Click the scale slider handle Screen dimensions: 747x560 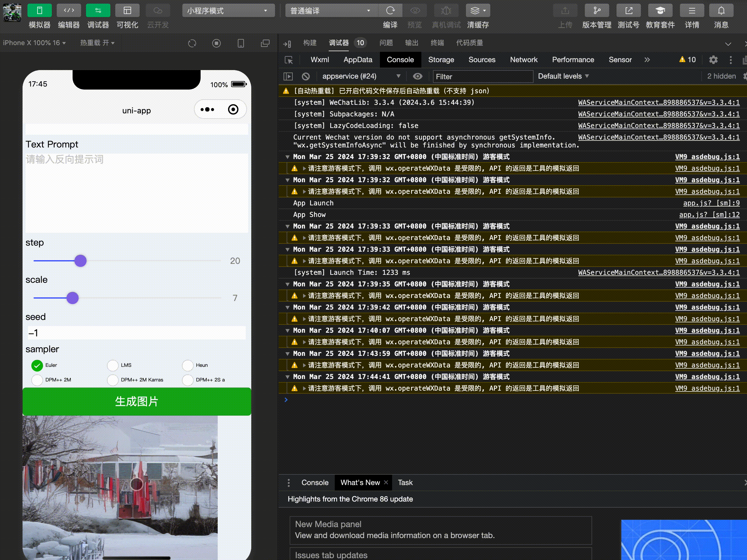(x=72, y=298)
